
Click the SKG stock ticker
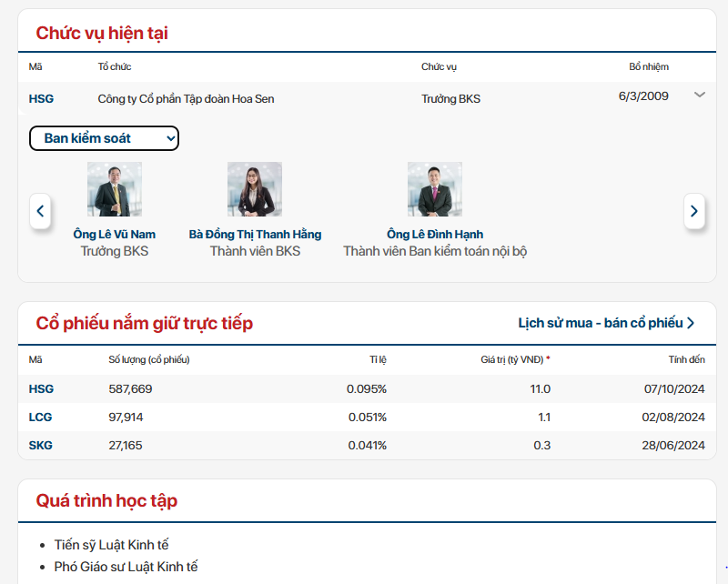click(x=41, y=445)
